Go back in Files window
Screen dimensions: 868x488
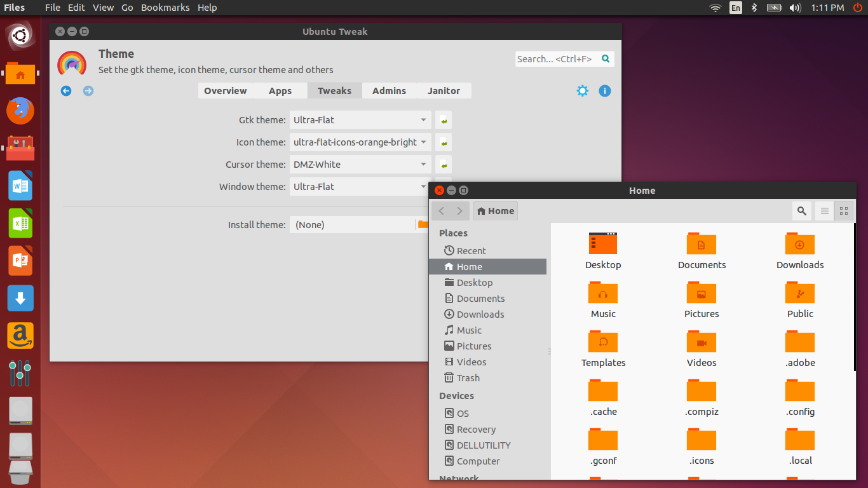442,211
